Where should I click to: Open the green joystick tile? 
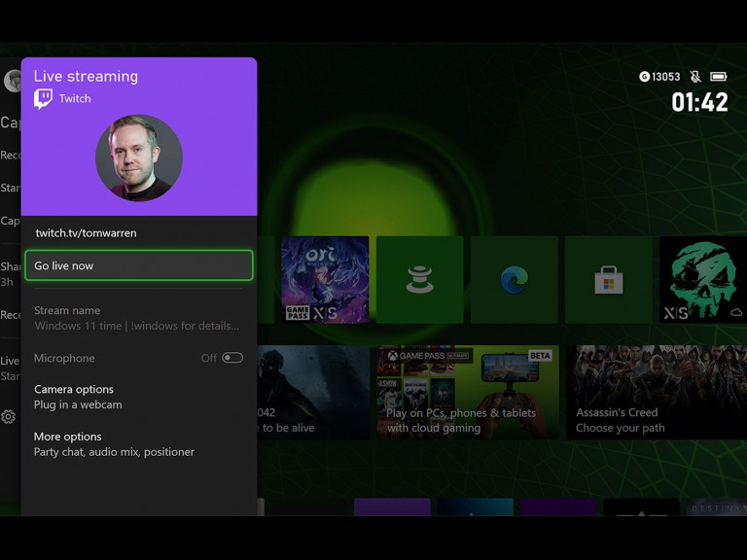[x=420, y=280]
